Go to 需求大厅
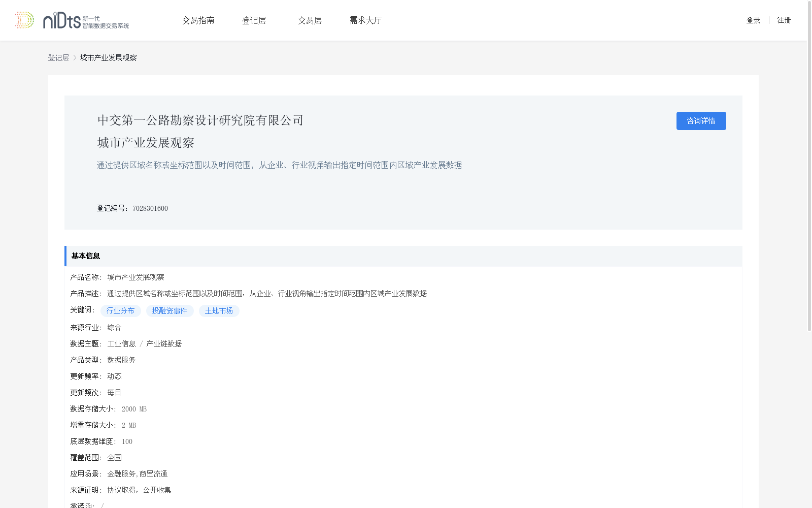The height and width of the screenshot is (508, 812). pyautogui.click(x=365, y=20)
